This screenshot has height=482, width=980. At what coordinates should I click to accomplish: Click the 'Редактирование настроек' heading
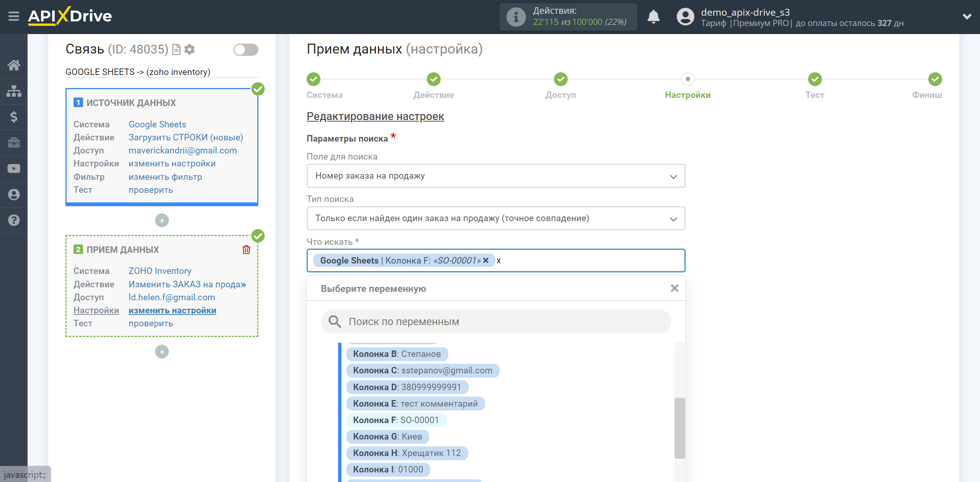[375, 116]
